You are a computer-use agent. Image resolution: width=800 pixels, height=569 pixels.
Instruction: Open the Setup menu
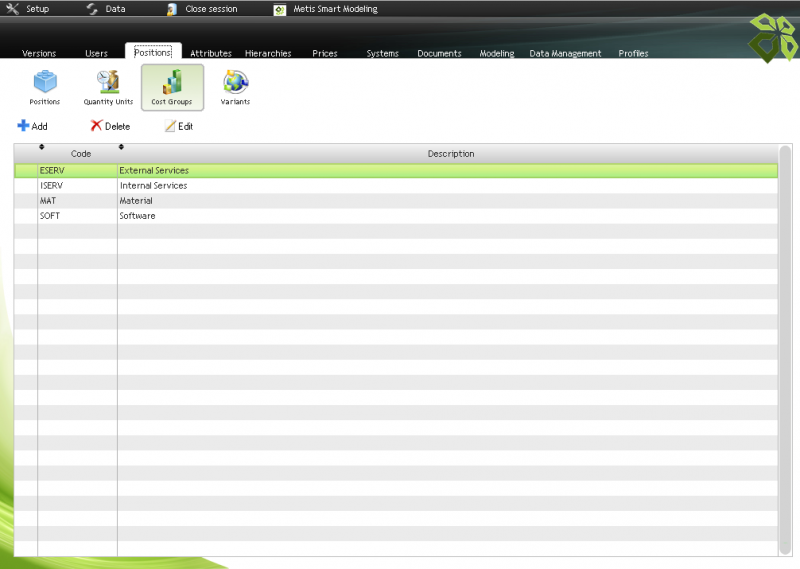[28, 9]
